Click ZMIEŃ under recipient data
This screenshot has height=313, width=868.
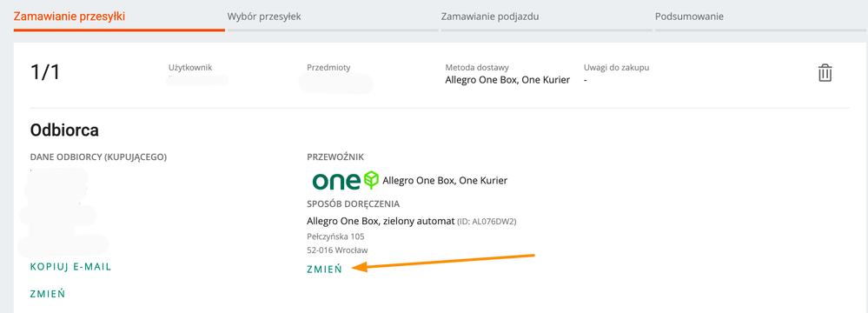click(48, 294)
